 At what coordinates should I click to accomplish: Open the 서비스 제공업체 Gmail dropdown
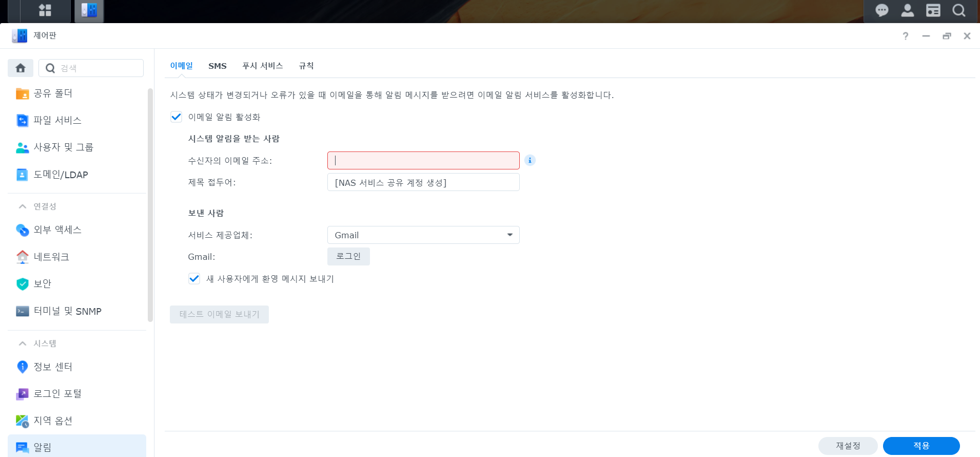coord(423,235)
